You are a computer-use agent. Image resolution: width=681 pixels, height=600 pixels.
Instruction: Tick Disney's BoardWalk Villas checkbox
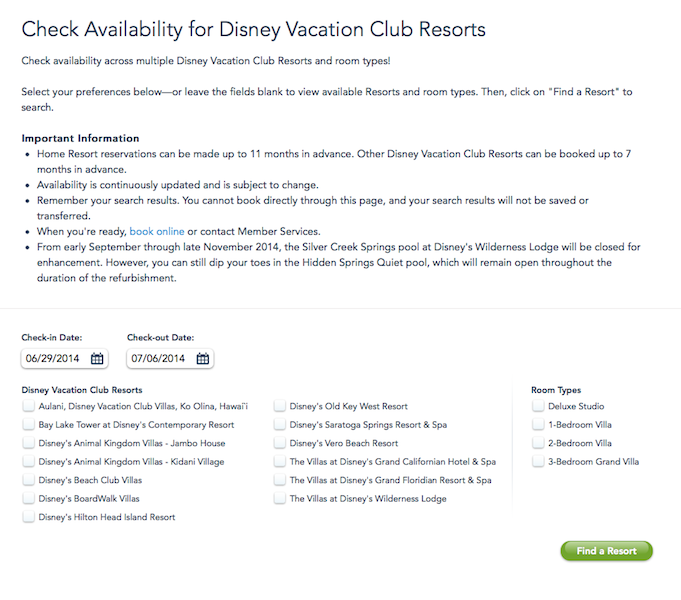point(29,498)
